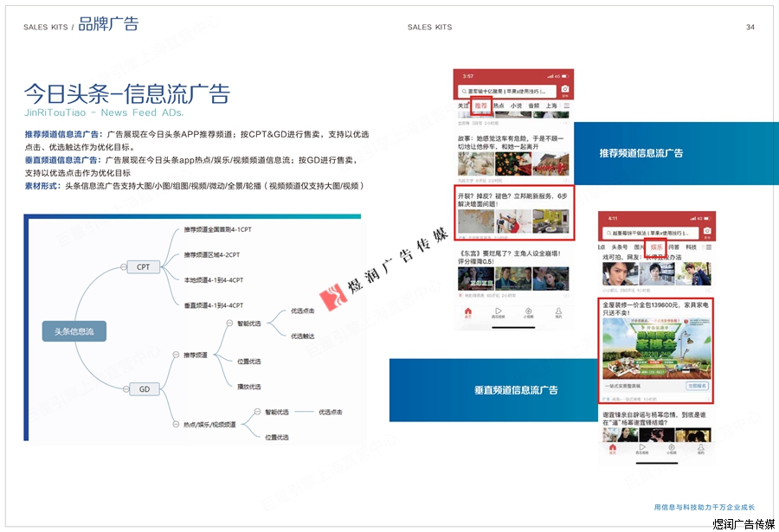Screen dimensions: 779x532
Task: Open channel hamburger menu in 4:11 phone
Action: [x=708, y=247]
